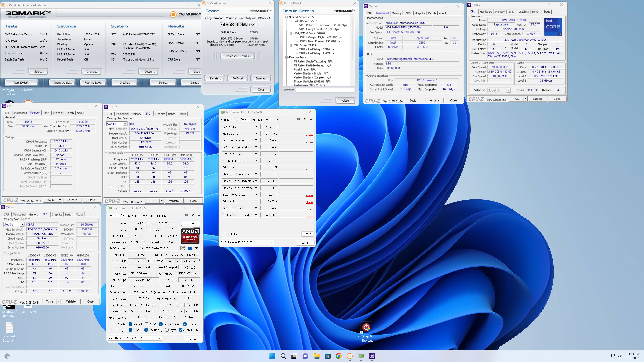
Task: Switch to Advanced tab in GPU-Z Sensors window
Action: 258,120
